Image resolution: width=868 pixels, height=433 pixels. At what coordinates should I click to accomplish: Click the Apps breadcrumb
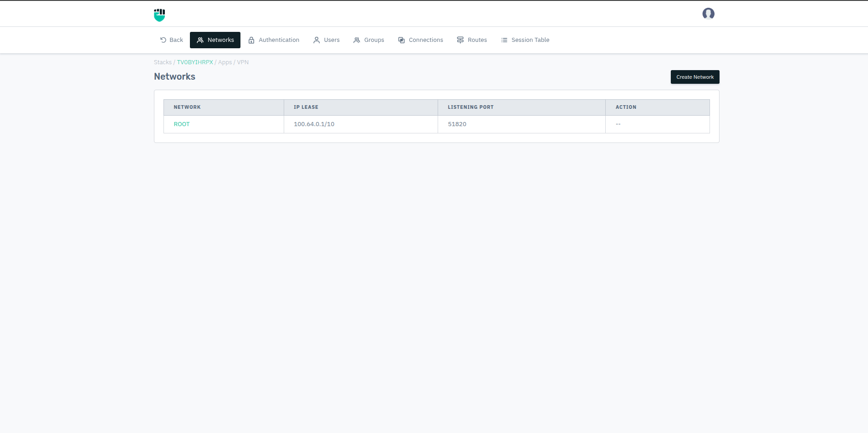click(225, 62)
